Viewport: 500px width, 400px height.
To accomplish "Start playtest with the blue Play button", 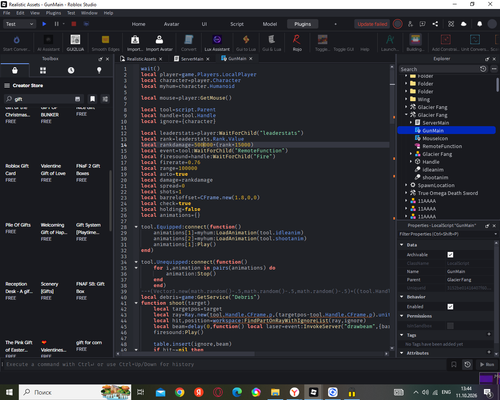I will [44, 24].
